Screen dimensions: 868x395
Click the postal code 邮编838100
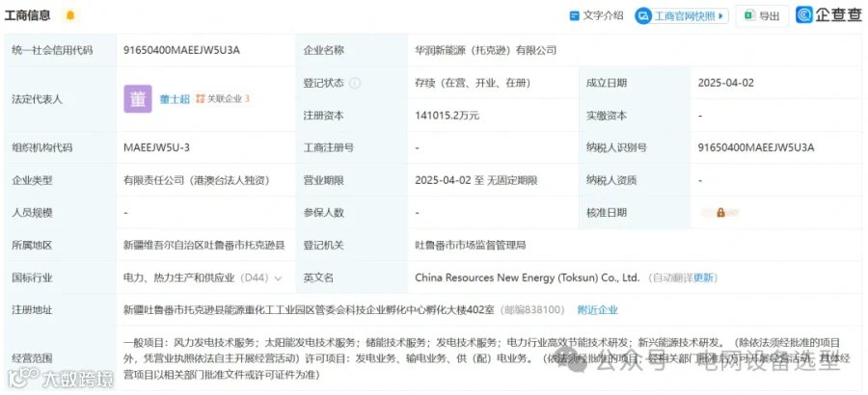pyautogui.click(x=532, y=310)
